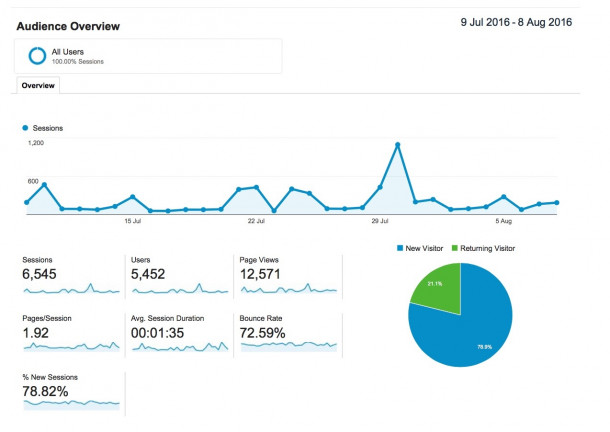
Task: Click the % New Sessions value 78.82%
Action: (x=46, y=391)
